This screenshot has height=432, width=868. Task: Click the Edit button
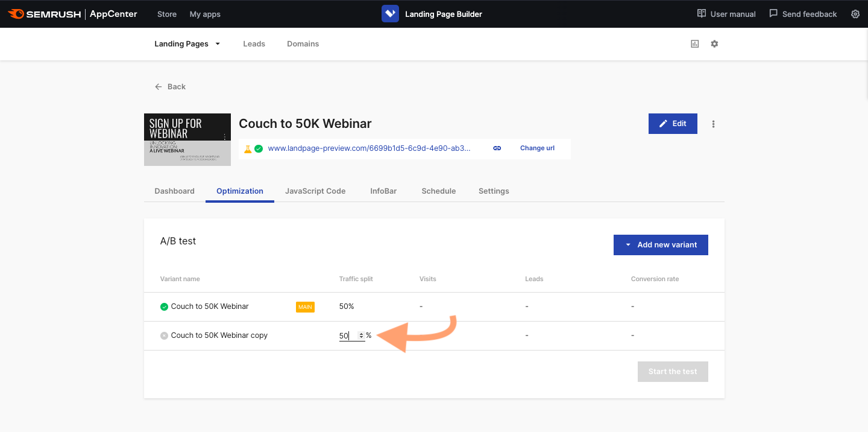673,124
